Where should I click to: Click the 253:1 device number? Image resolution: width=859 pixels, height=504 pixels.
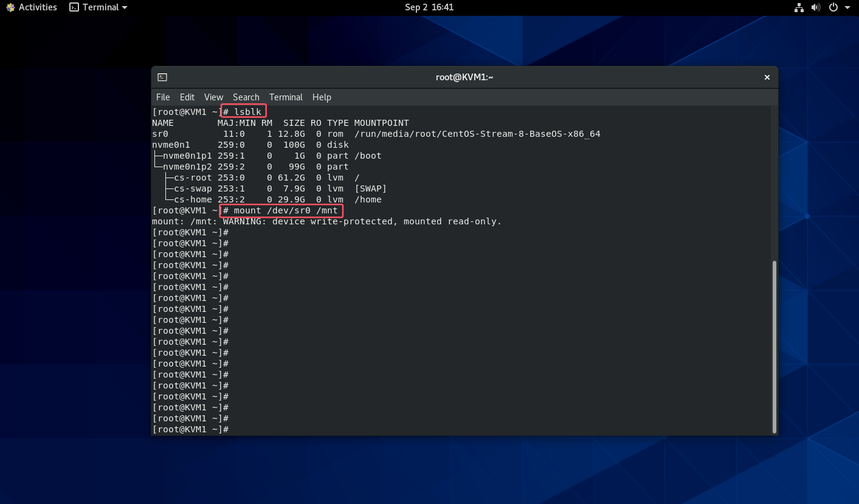tap(231, 188)
